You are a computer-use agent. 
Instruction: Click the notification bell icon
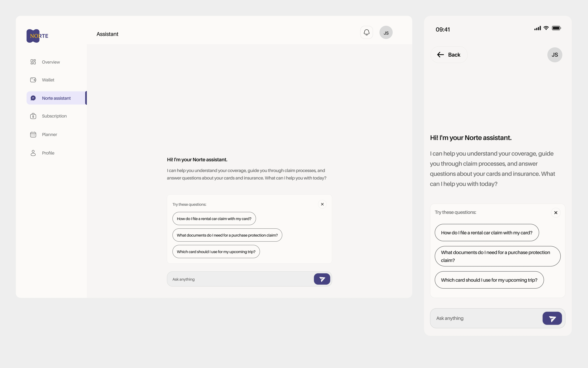(366, 32)
